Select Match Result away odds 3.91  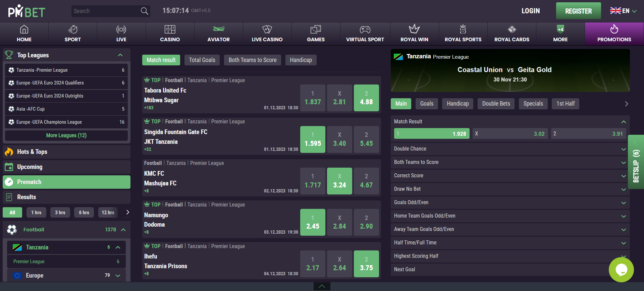(588, 133)
